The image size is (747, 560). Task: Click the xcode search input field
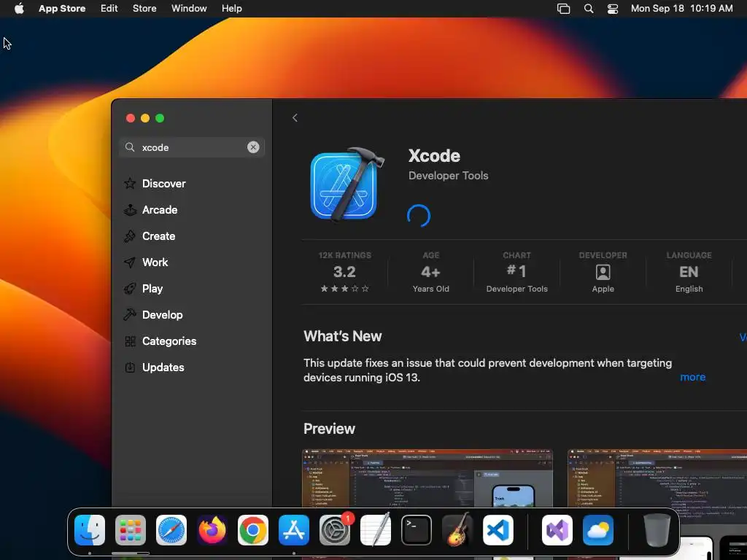(x=192, y=147)
